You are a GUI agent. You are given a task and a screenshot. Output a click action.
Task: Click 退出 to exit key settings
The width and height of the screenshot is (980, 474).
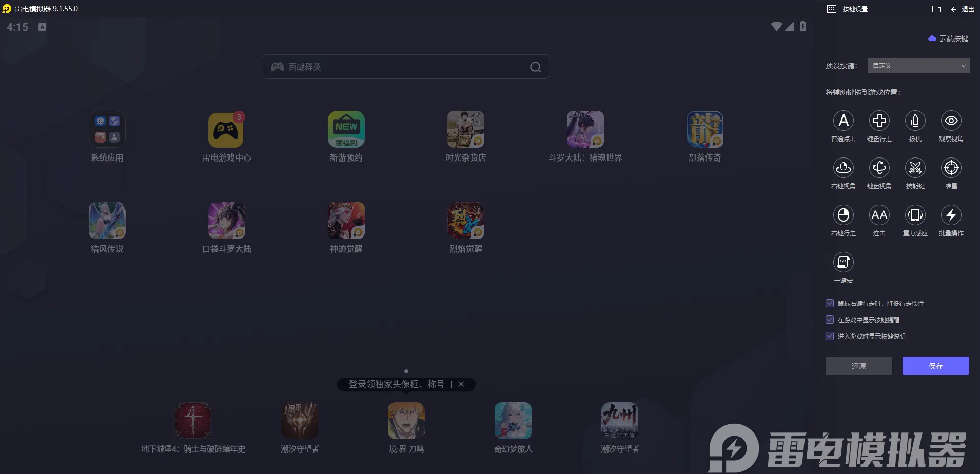click(x=963, y=9)
